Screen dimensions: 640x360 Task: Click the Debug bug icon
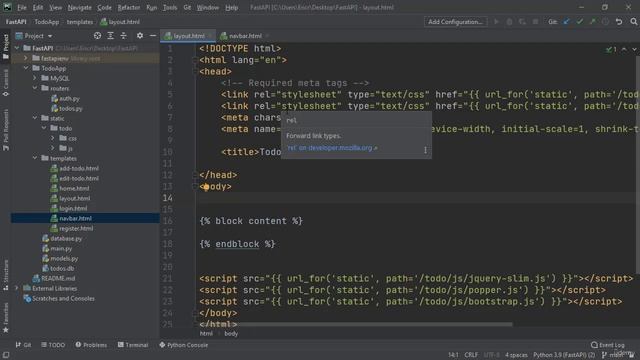[509, 22]
